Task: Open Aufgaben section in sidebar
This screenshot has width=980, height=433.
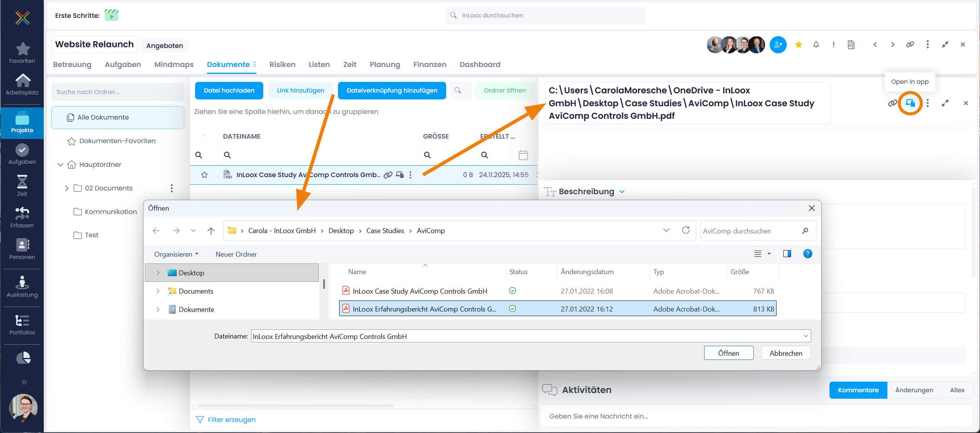Action: [22, 154]
